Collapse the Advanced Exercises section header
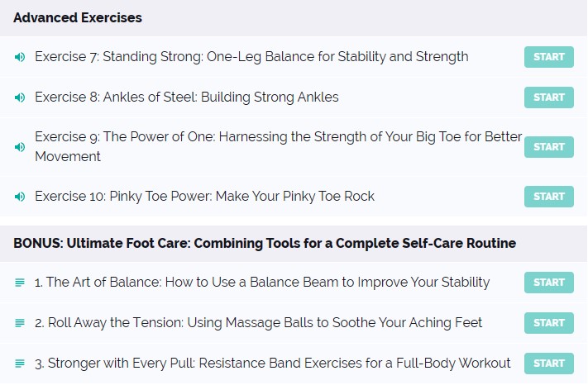Image resolution: width=588 pixels, height=385 pixels. 294,18
